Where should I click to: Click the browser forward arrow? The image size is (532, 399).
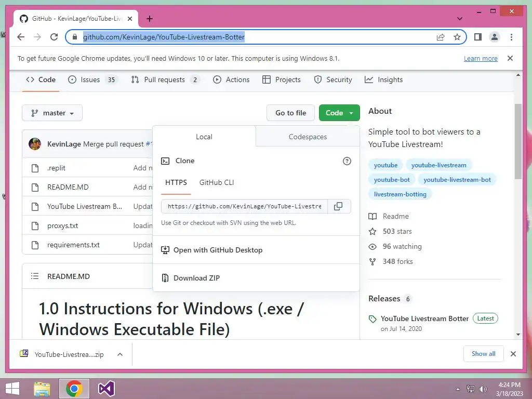37,37
